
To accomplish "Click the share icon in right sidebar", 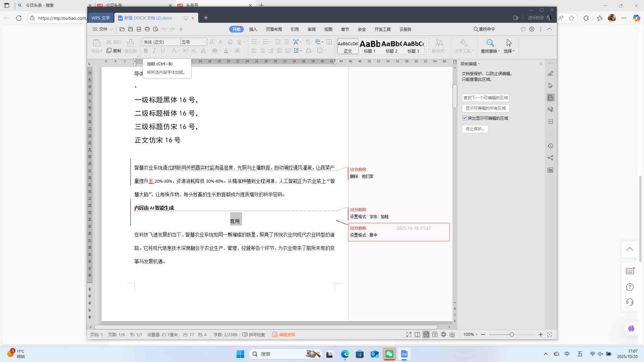I will tap(550, 158).
